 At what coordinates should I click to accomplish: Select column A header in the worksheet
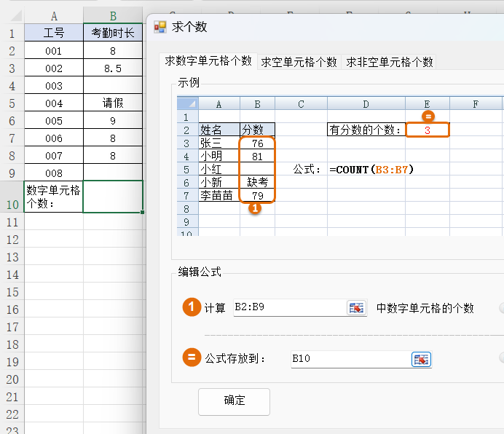tap(54, 16)
